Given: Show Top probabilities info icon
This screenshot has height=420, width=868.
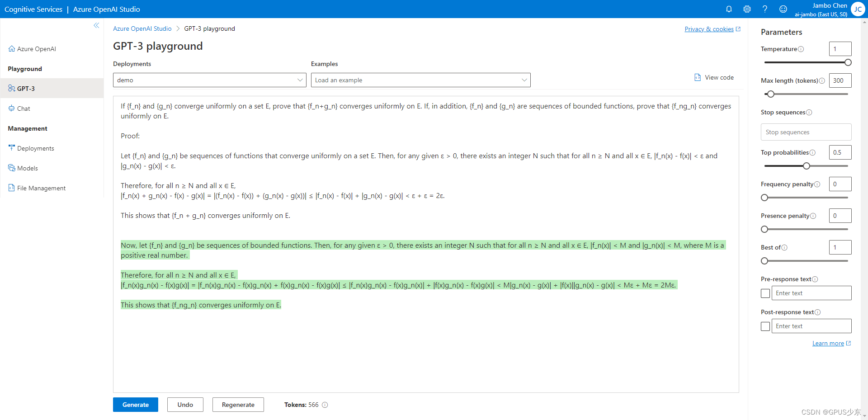Looking at the screenshot, I should tap(812, 152).
